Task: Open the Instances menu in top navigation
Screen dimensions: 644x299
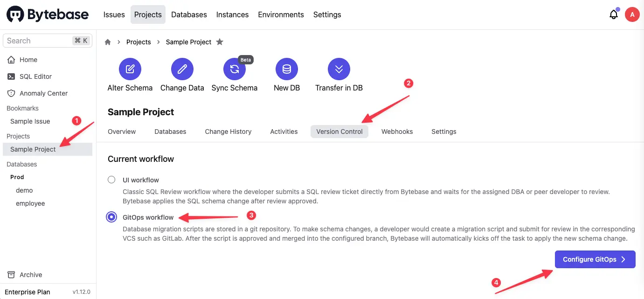Action: 232,14
